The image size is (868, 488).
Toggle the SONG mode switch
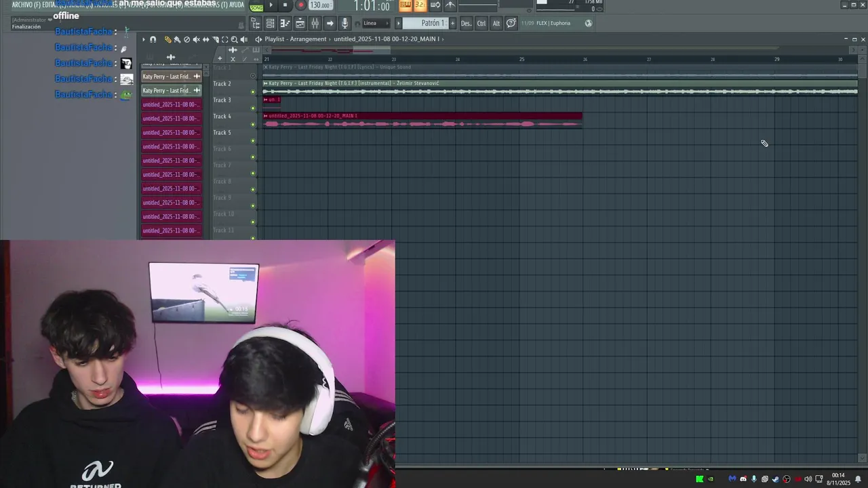256,7
